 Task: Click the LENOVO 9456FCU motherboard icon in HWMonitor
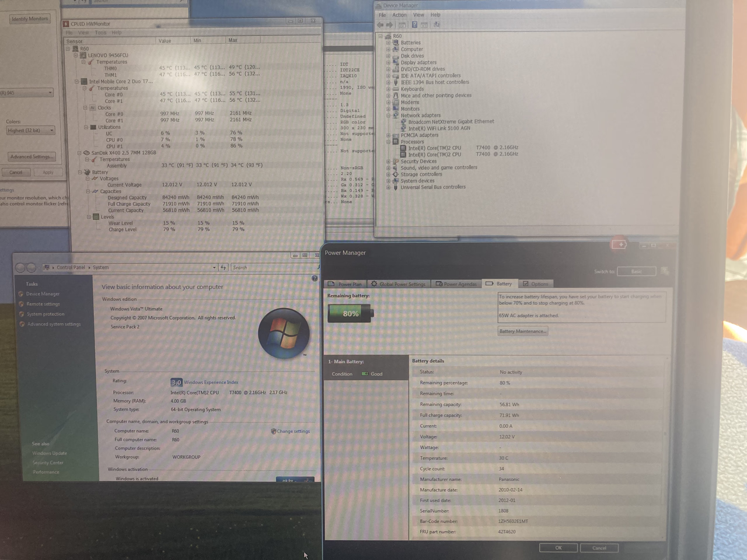tap(83, 55)
